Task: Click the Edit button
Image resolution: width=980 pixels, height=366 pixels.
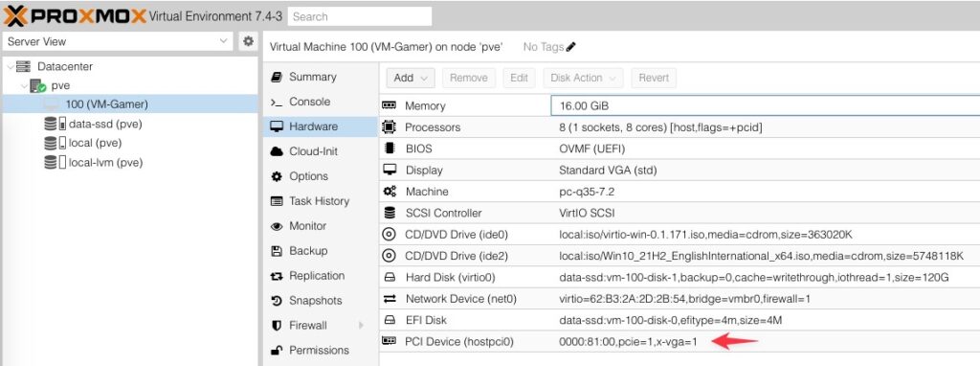Action: pos(519,79)
